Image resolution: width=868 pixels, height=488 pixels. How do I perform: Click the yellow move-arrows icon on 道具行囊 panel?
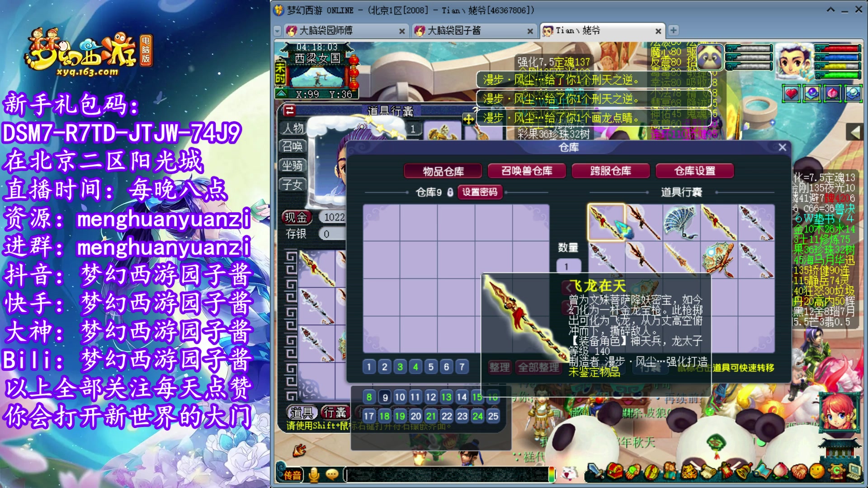[468, 119]
